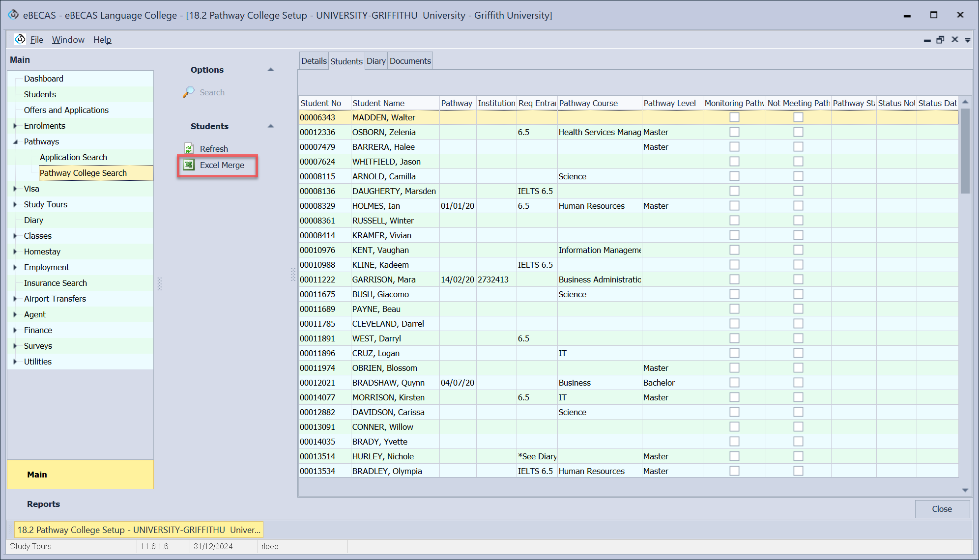Image resolution: width=979 pixels, height=560 pixels.
Task: Click the Refresh icon under Students
Action: (189, 148)
